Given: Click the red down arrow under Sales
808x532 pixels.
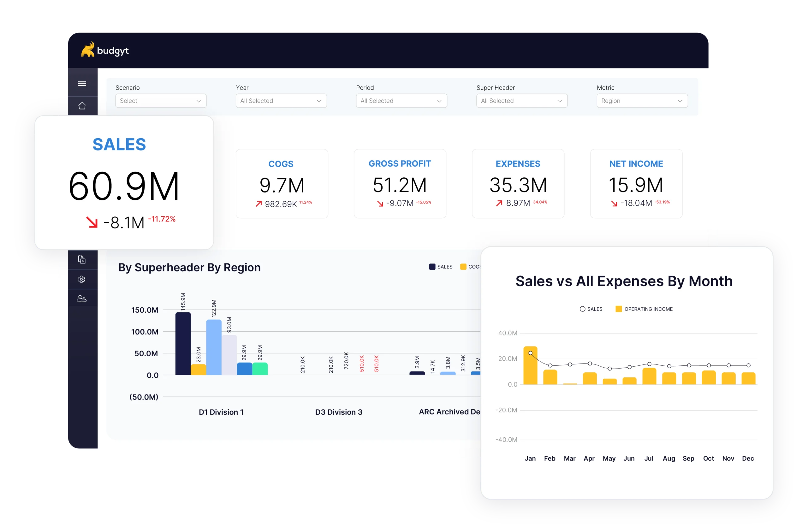Looking at the screenshot, I should point(92,222).
